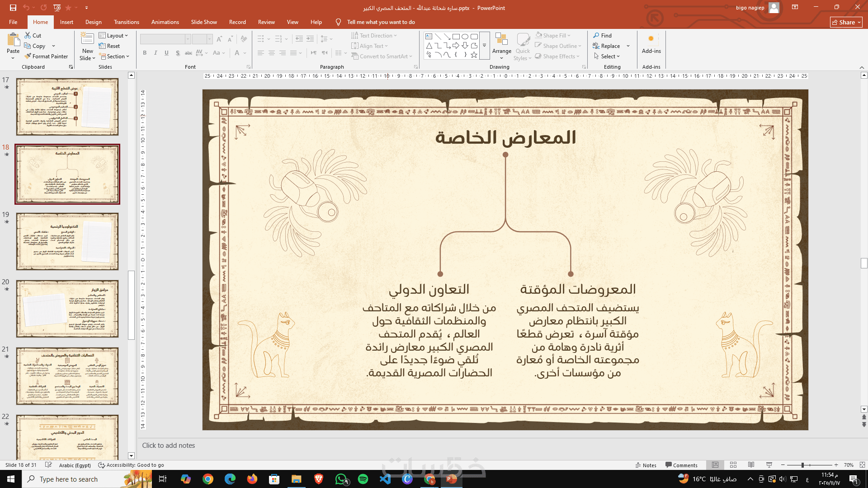Select slide 19 thumbnail
The width and height of the screenshot is (868, 488).
(x=67, y=241)
